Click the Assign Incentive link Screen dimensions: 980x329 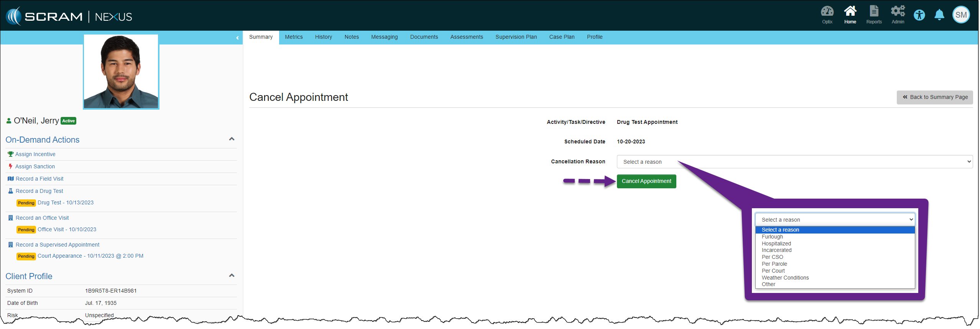pos(35,155)
